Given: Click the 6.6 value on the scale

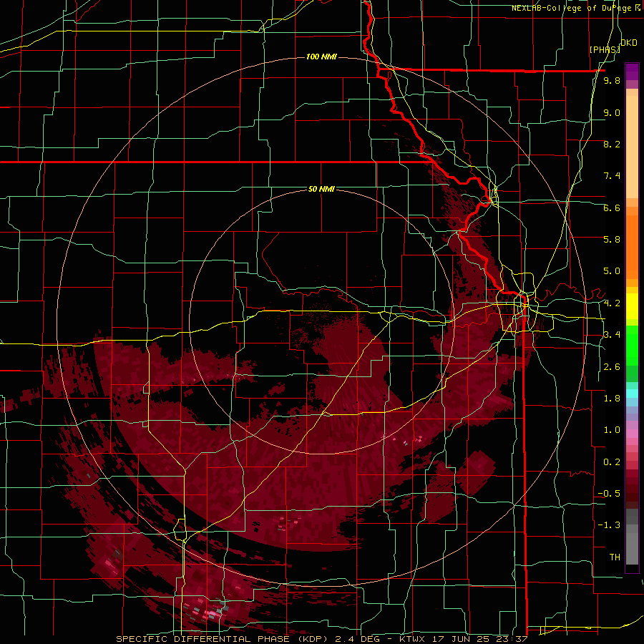Looking at the screenshot, I should point(612,208).
